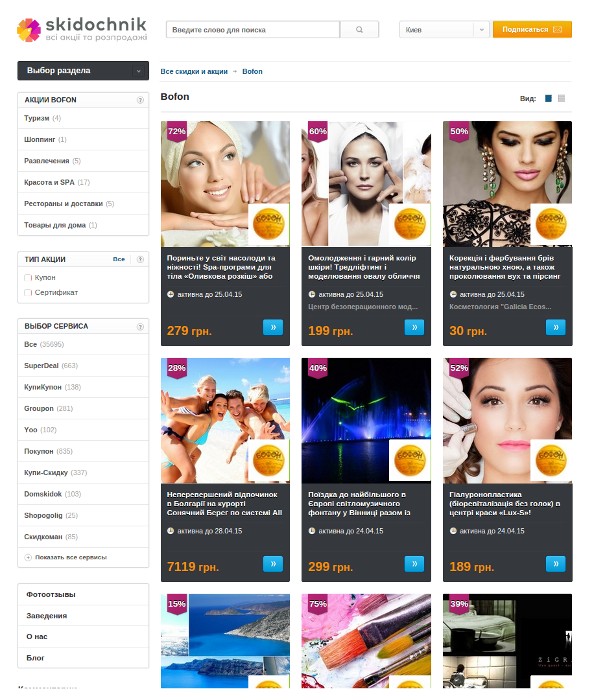
Task: Click arrow button on 30 грн. deal
Action: pyautogui.click(x=556, y=327)
